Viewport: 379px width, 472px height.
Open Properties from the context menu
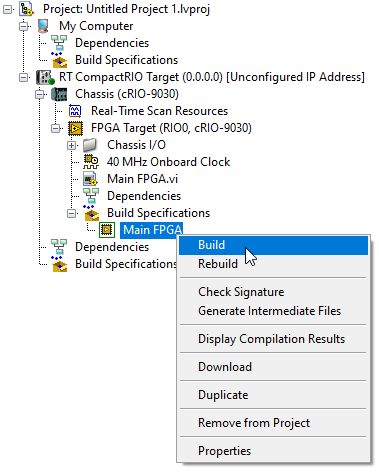(273, 451)
